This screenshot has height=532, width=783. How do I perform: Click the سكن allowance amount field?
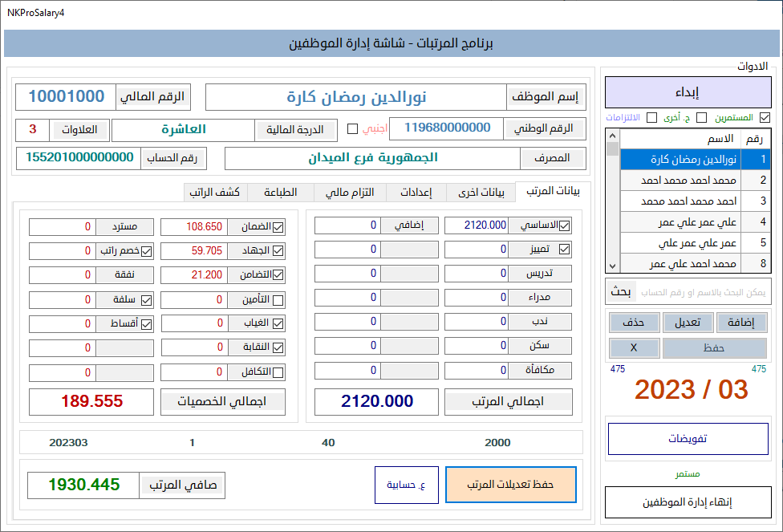coord(477,346)
